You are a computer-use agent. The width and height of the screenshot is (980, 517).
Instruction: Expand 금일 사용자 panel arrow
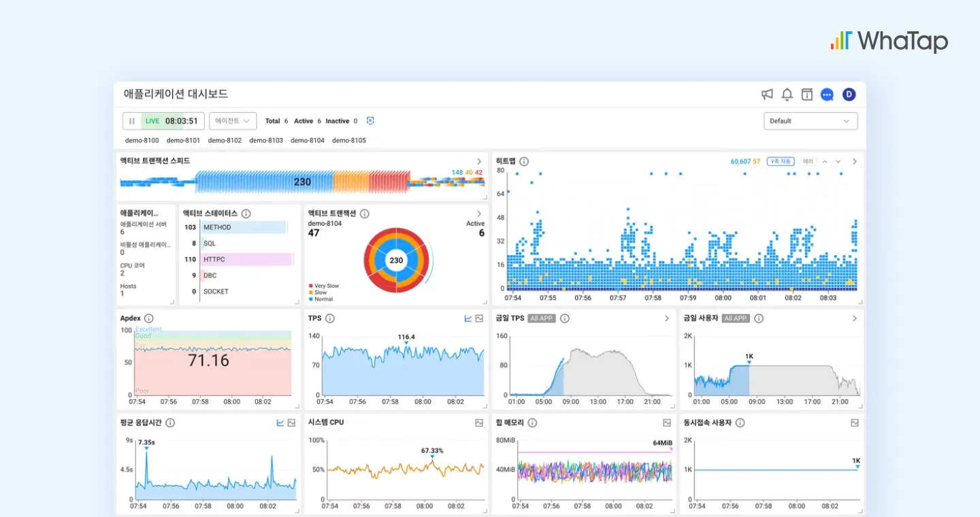pos(855,318)
